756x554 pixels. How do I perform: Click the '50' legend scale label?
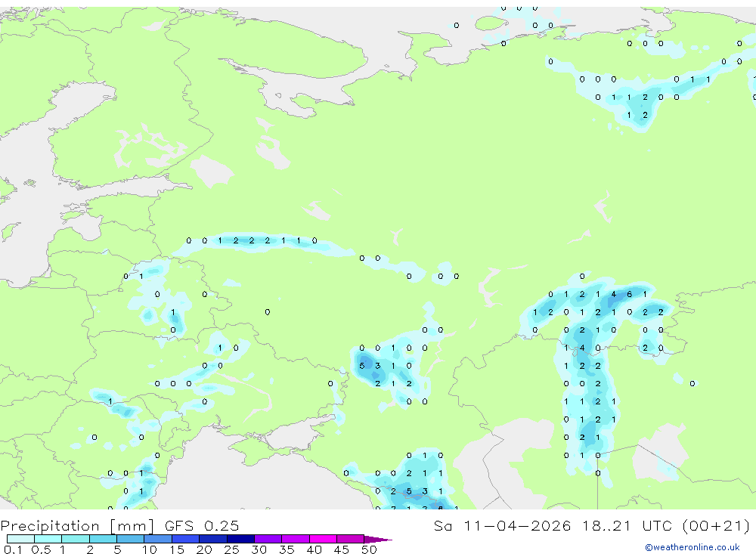coord(369,549)
